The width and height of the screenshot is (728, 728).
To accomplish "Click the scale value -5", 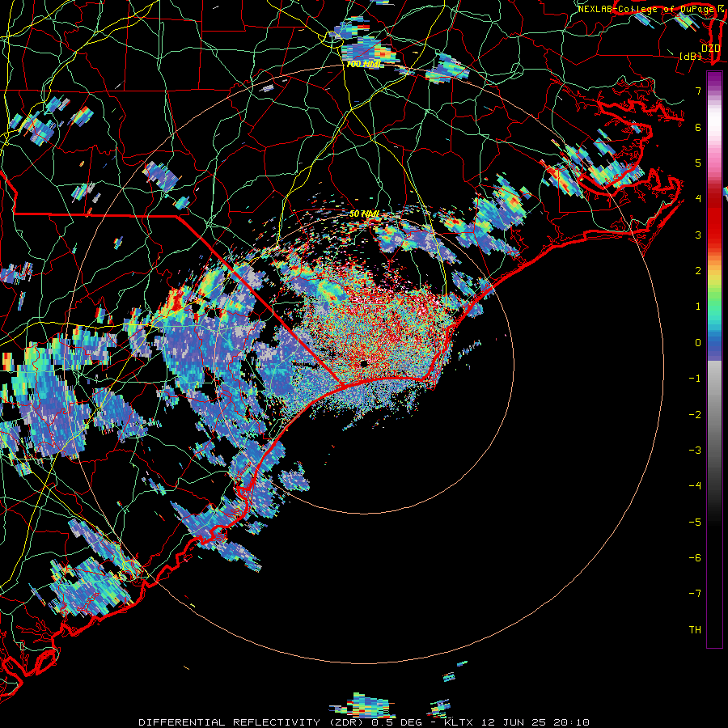I will coord(695,523).
